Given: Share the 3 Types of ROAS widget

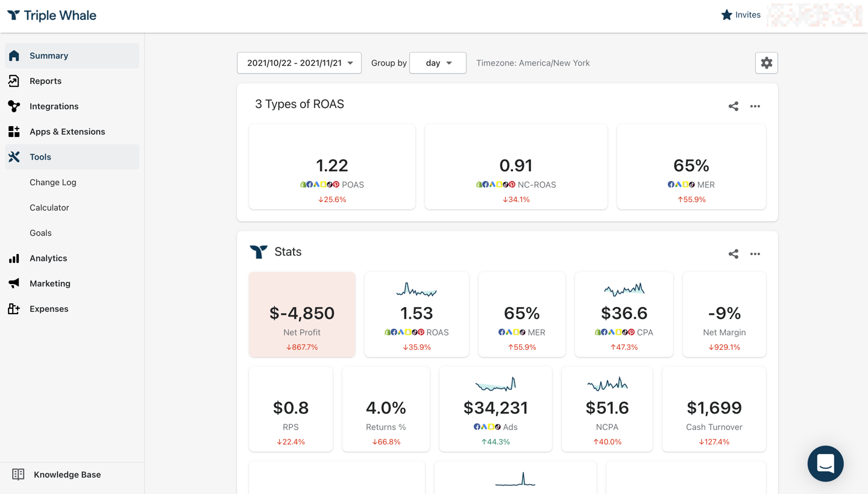Looking at the screenshot, I should click(x=733, y=106).
